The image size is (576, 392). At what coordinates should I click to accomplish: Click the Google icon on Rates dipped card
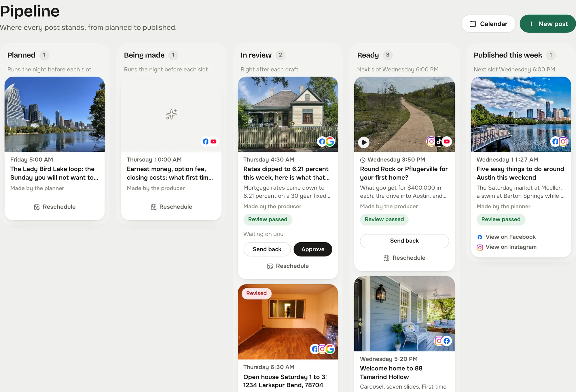(x=330, y=141)
